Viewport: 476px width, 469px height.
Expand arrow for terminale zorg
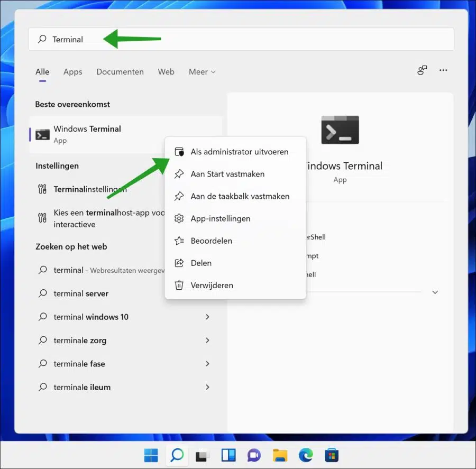point(208,341)
